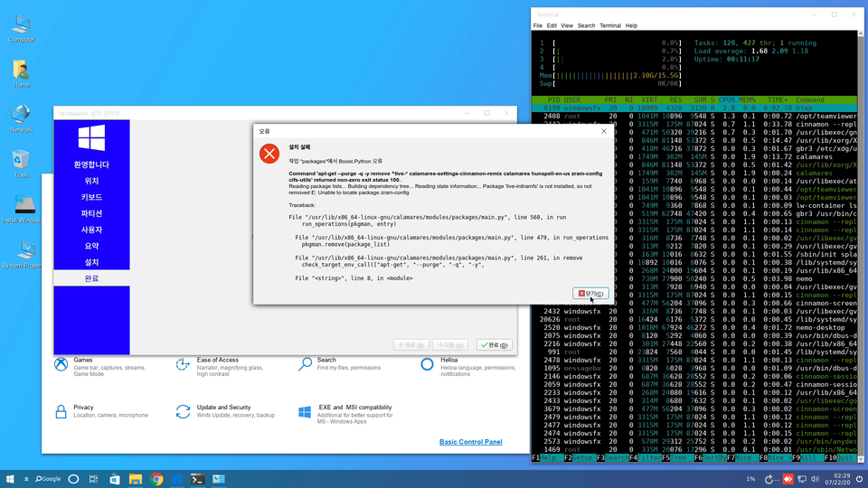Open the Help menu in Terminal
The height and width of the screenshot is (488, 868).
[x=631, y=25]
